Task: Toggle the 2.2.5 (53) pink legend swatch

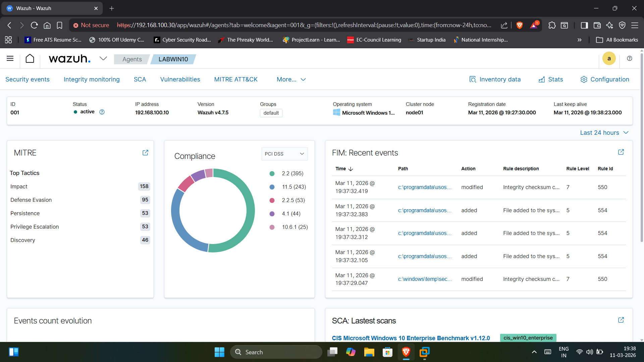Action: click(x=272, y=200)
